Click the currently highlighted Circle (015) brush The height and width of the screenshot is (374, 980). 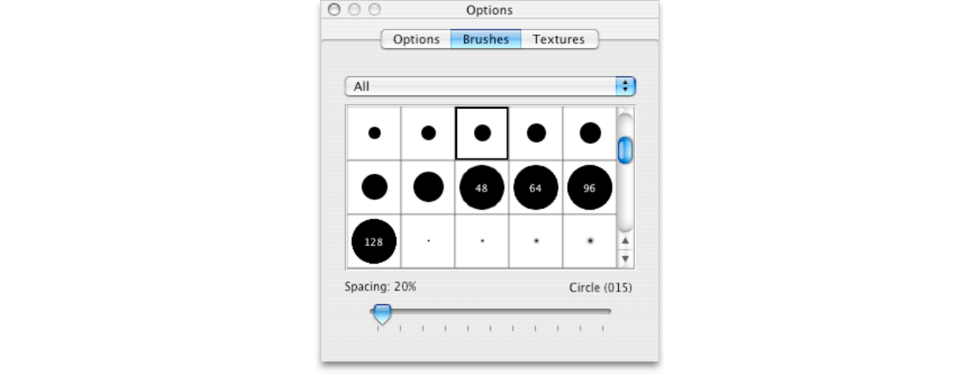coord(482,133)
